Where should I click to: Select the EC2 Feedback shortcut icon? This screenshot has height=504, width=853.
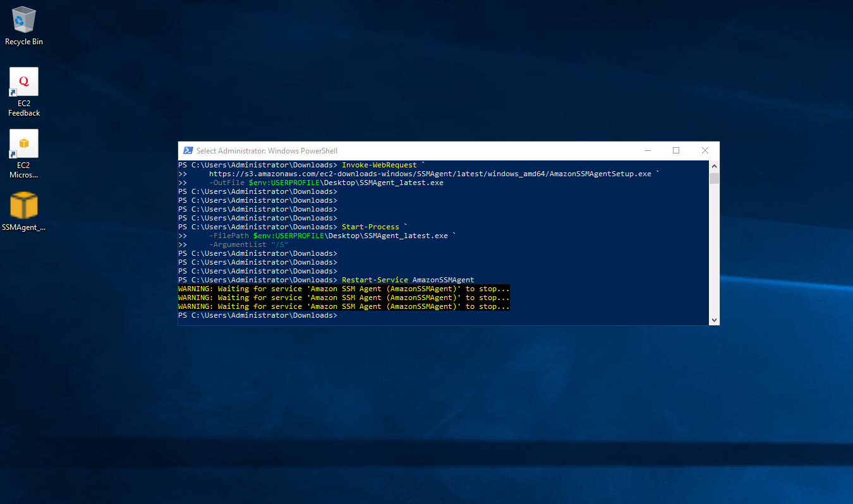pyautogui.click(x=24, y=81)
